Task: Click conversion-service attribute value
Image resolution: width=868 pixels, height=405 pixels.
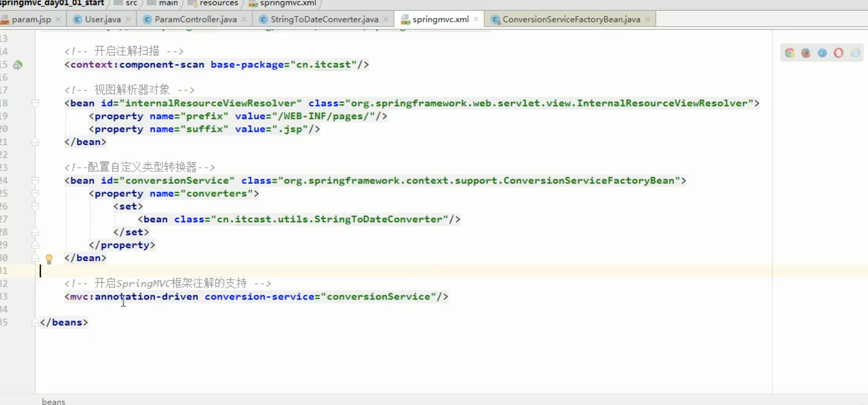Action: click(378, 297)
